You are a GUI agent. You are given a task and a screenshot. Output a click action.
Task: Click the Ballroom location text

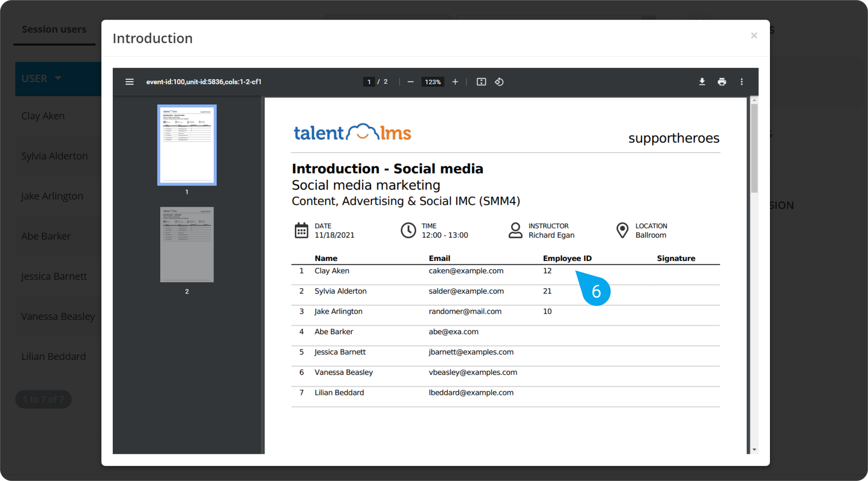click(651, 235)
